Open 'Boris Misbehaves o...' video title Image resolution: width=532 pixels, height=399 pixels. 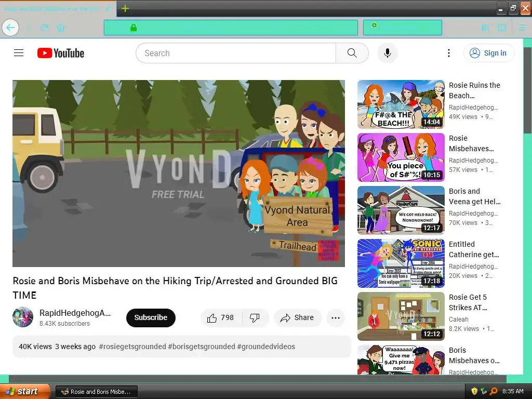coord(474,355)
